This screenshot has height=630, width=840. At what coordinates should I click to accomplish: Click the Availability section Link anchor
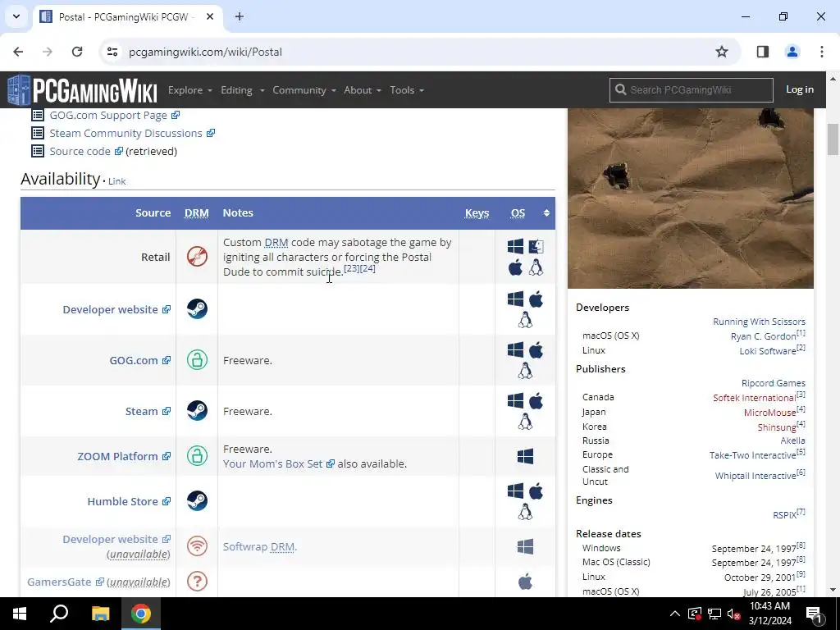point(116,181)
